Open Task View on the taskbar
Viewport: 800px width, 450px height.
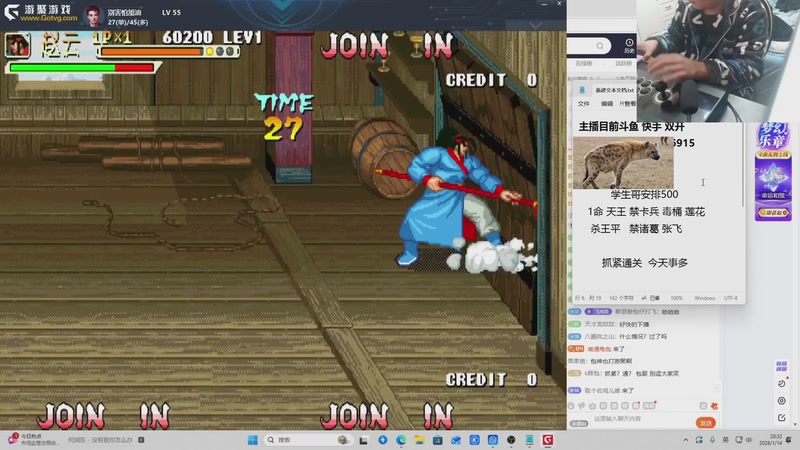(363, 440)
